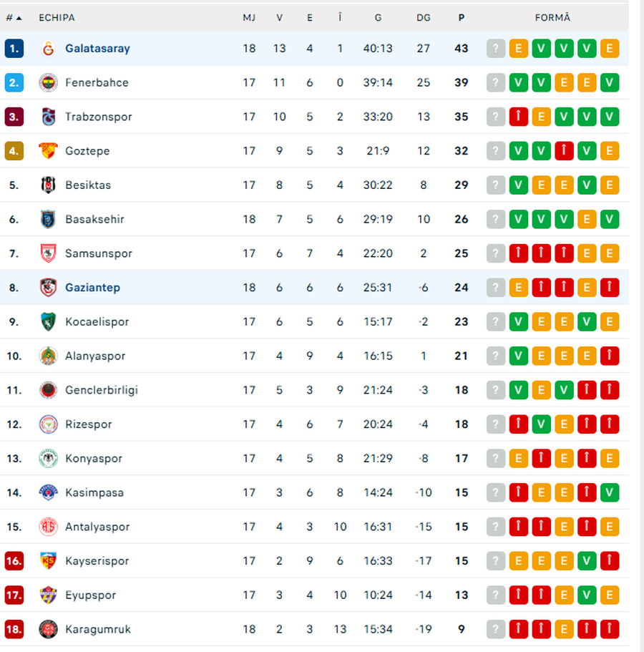Click the MJ matches played column header
This screenshot has width=644, height=652.
(x=249, y=18)
